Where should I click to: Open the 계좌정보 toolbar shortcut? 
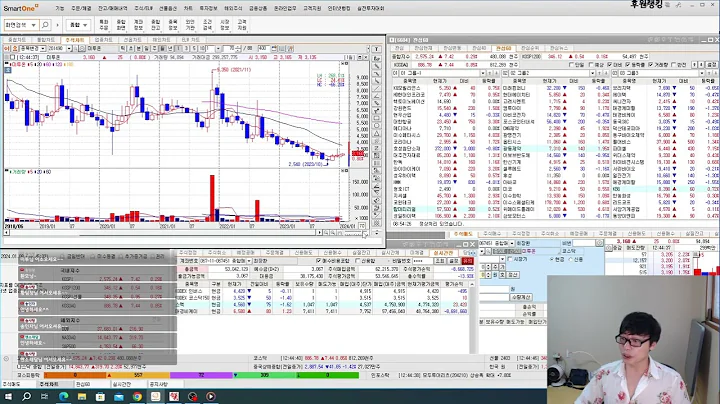click(138, 25)
